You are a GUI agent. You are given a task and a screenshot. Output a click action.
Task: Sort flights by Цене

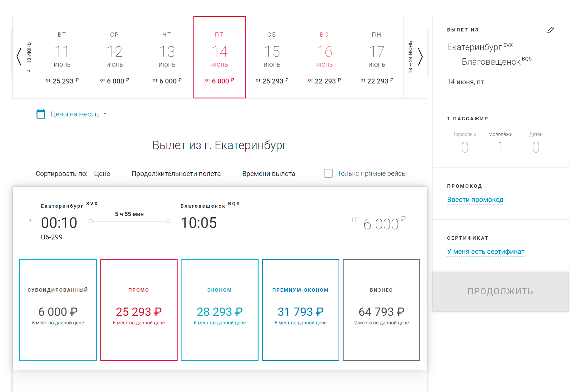pyautogui.click(x=102, y=174)
